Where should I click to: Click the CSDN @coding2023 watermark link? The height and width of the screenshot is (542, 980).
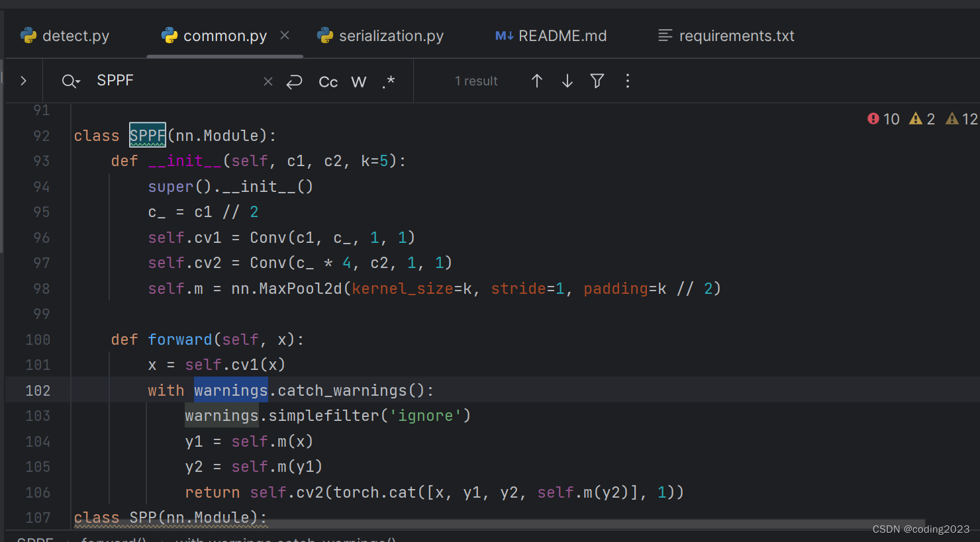point(920,529)
